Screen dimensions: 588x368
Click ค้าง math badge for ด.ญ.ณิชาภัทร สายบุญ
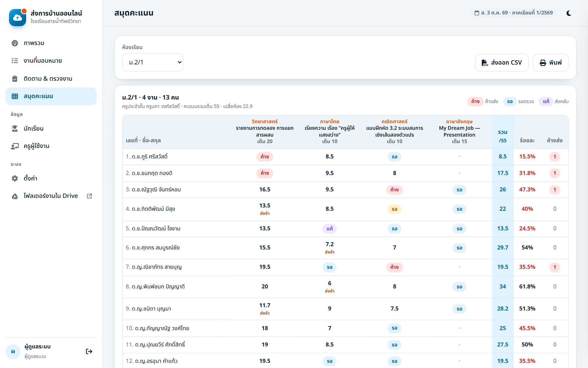click(x=394, y=267)
